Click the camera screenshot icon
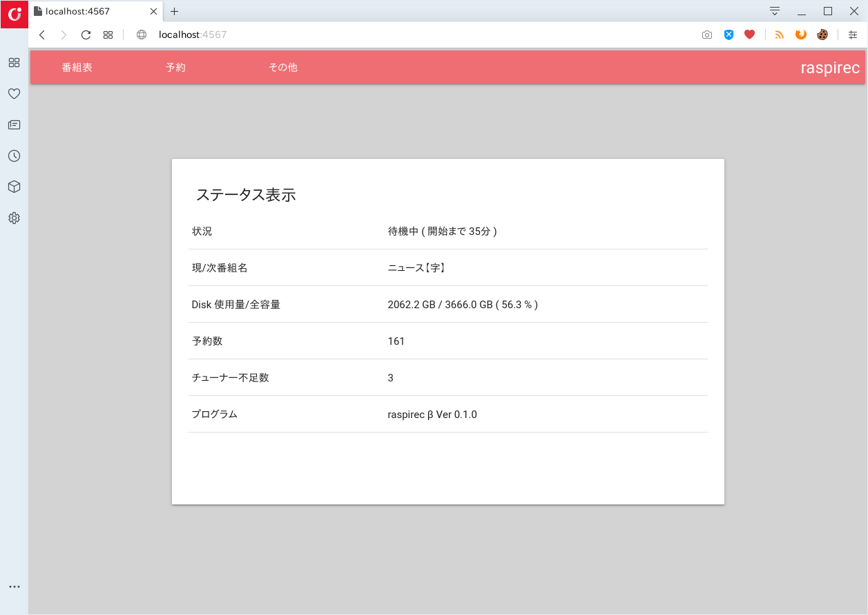This screenshot has height=615, width=868. click(706, 35)
